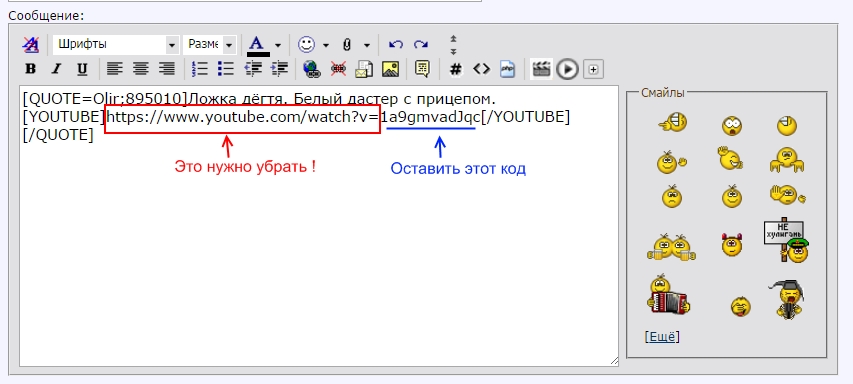This screenshot has width=853, height=384.
Task: Wrap selection in QUOTE tags icon
Action: click(x=422, y=69)
